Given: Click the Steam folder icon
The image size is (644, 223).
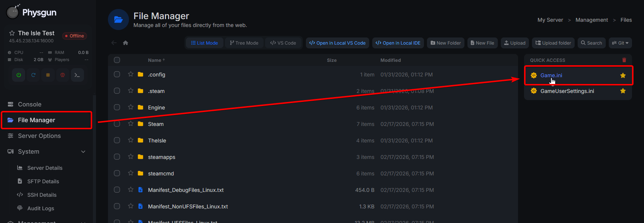Looking at the screenshot, I should [141, 124].
